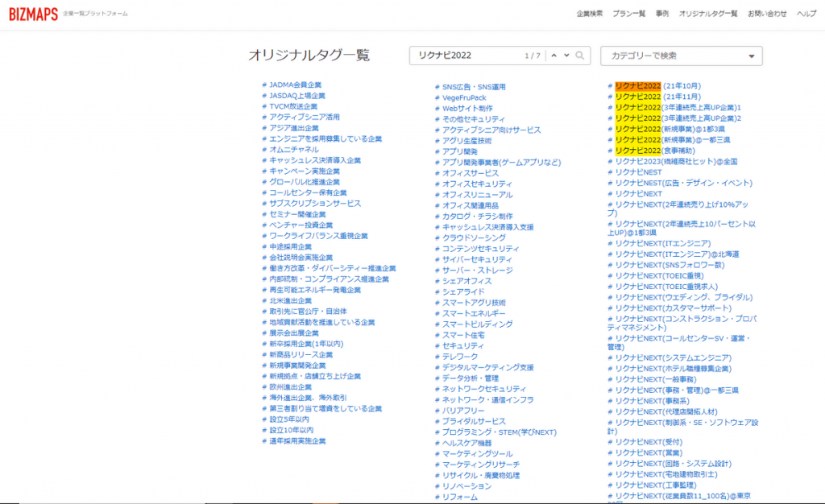This screenshot has width=825, height=504.
Task: Open プラン一覧 in top navigation
Action: 628,14
